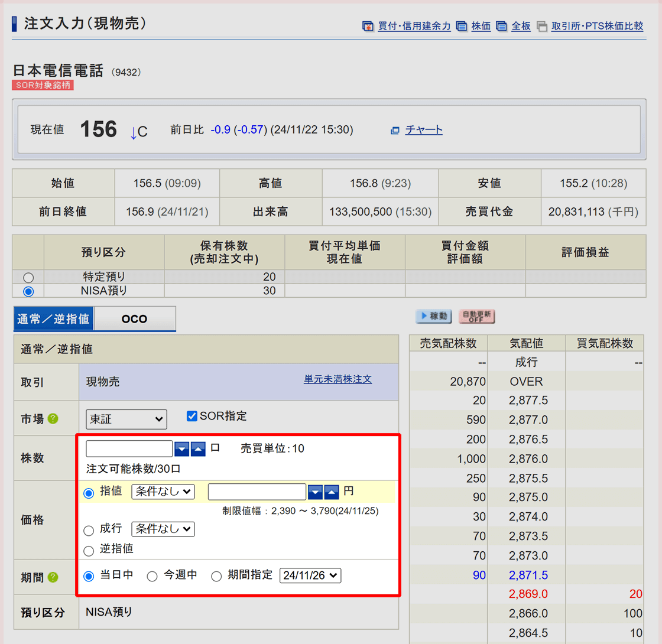The image size is (662, 644).
Task: Focus the 指値 price input field
Action: [x=257, y=492]
